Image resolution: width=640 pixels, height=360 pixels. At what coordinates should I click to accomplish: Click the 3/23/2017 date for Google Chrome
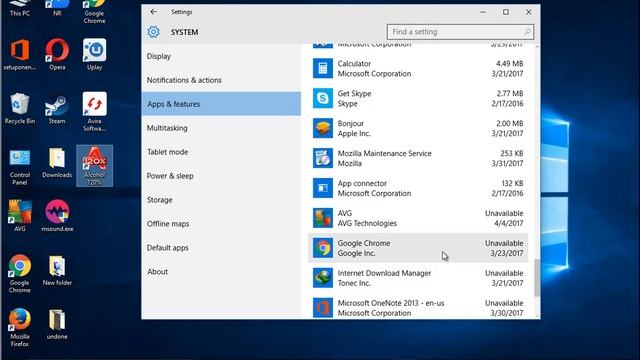[x=507, y=253]
